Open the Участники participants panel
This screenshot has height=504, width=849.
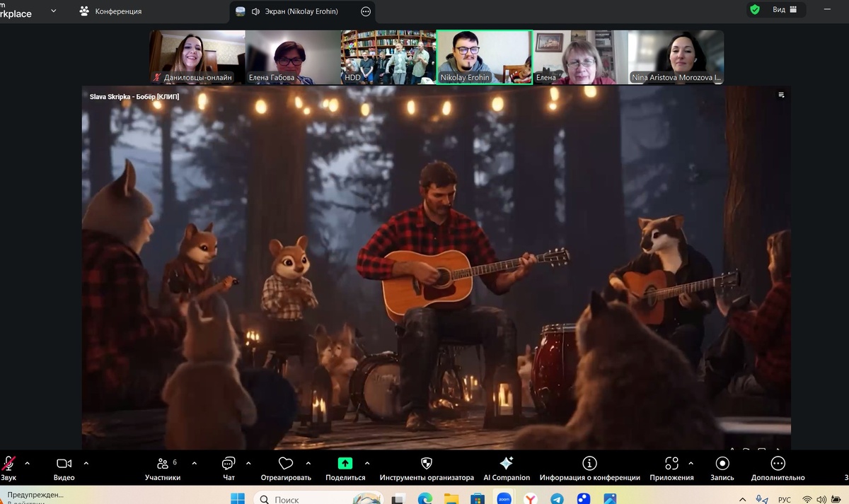click(x=163, y=468)
